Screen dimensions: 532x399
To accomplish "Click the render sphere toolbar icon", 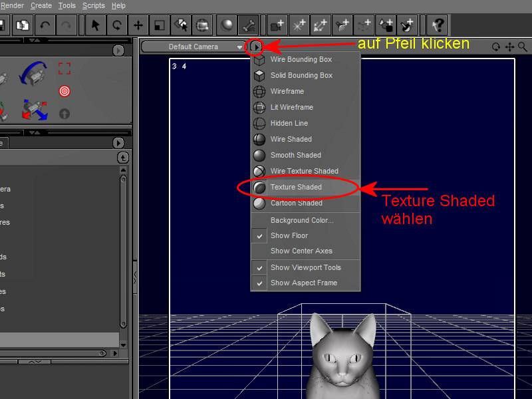I will (227, 25).
